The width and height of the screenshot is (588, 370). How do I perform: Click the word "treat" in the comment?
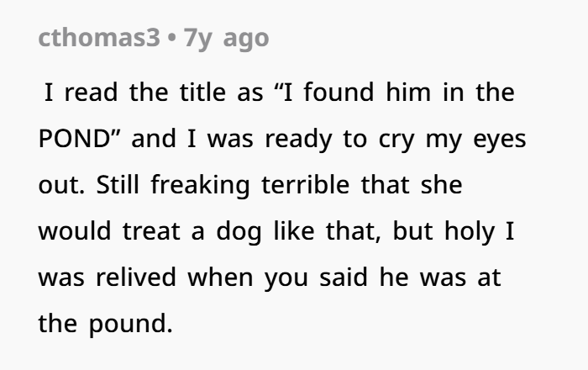(150, 230)
